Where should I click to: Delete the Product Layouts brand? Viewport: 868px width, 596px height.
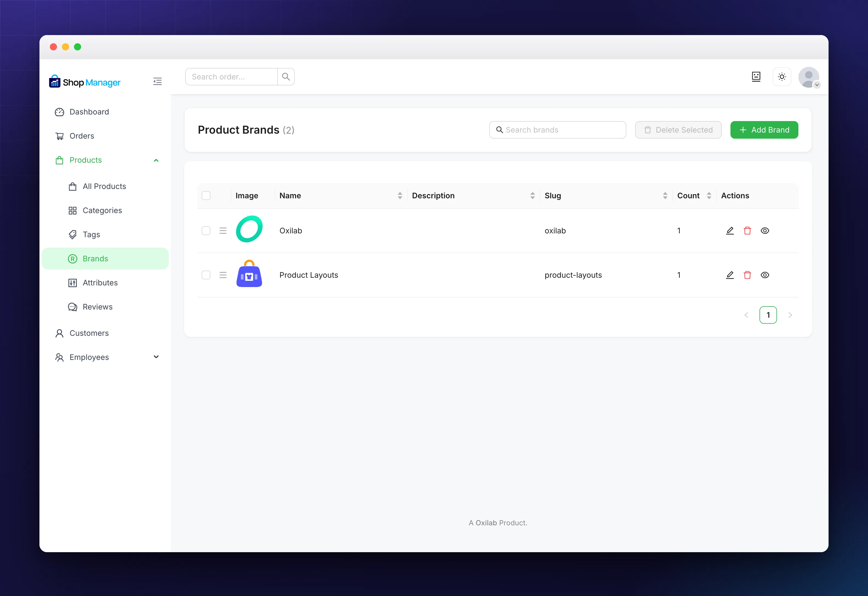point(747,275)
